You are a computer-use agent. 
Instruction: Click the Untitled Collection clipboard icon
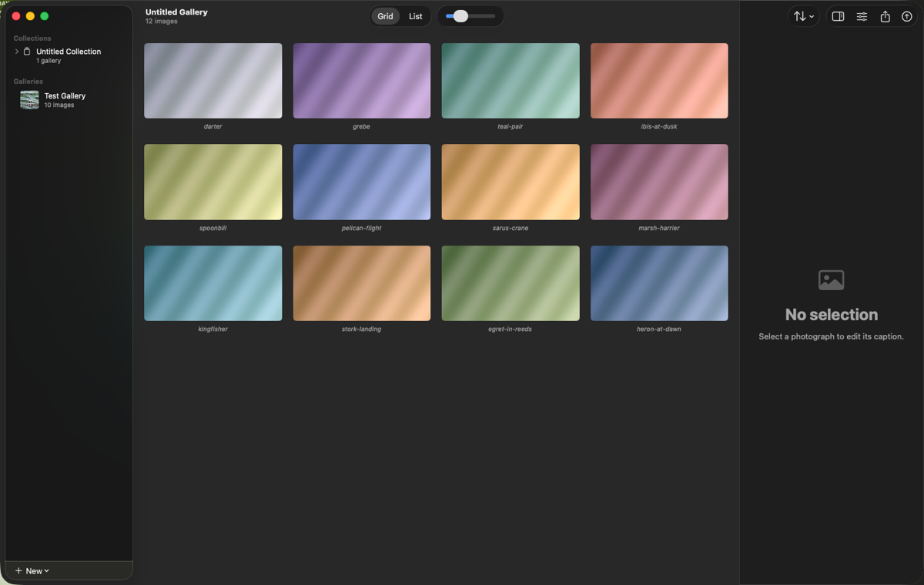(x=27, y=52)
